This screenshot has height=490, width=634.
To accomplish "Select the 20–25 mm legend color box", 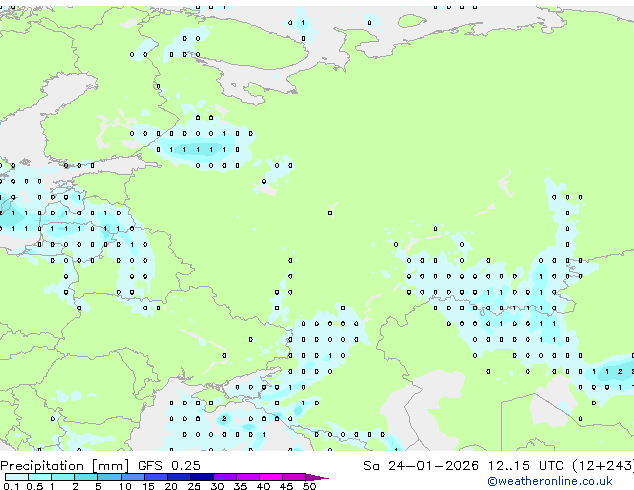I will coord(178,477).
